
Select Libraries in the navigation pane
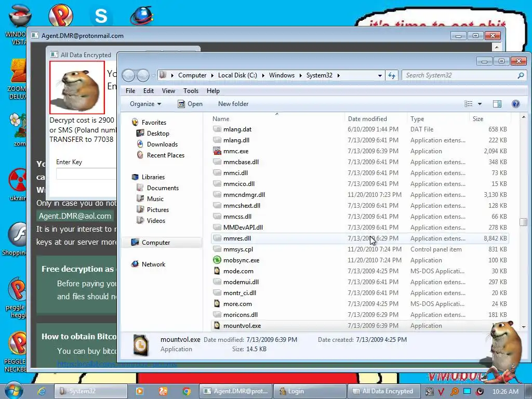pyautogui.click(x=153, y=177)
